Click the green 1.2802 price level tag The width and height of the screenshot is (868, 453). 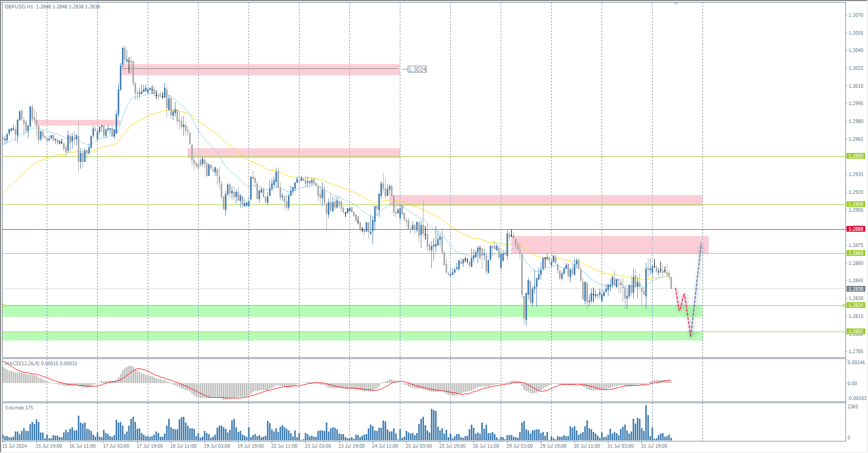[x=856, y=332]
